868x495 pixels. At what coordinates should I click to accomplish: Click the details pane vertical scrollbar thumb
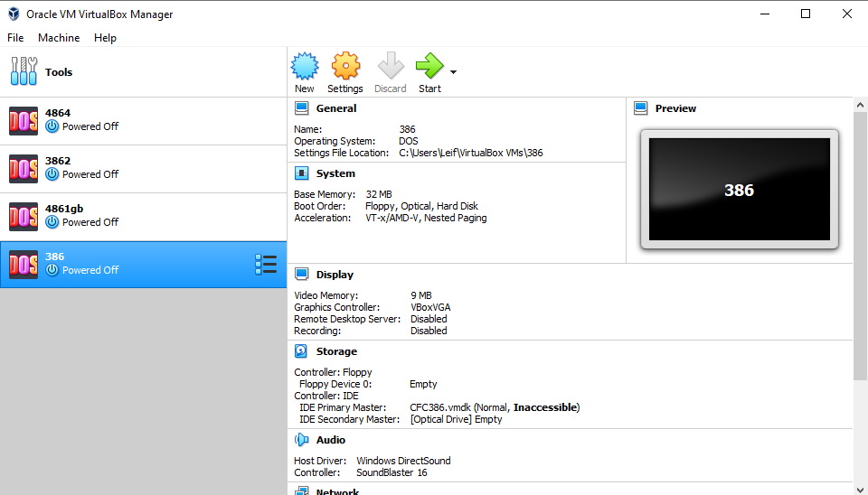click(x=860, y=246)
